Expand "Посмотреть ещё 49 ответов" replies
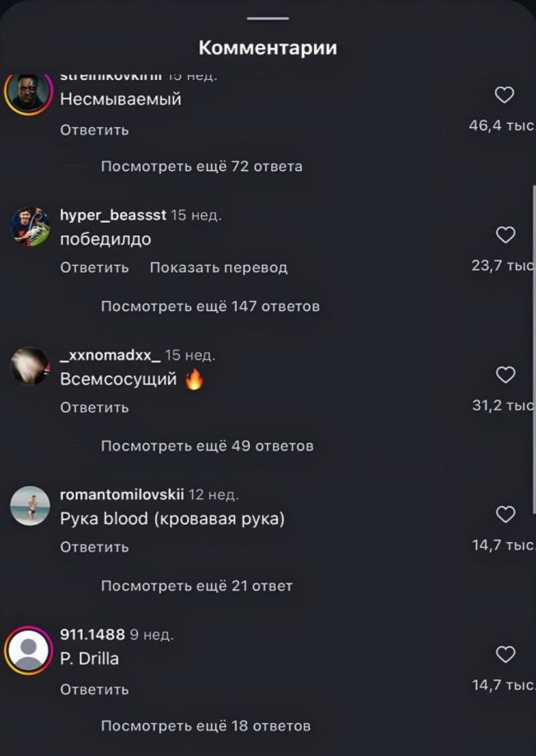Viewport: 536px width, 756px height. coord(207,446)
